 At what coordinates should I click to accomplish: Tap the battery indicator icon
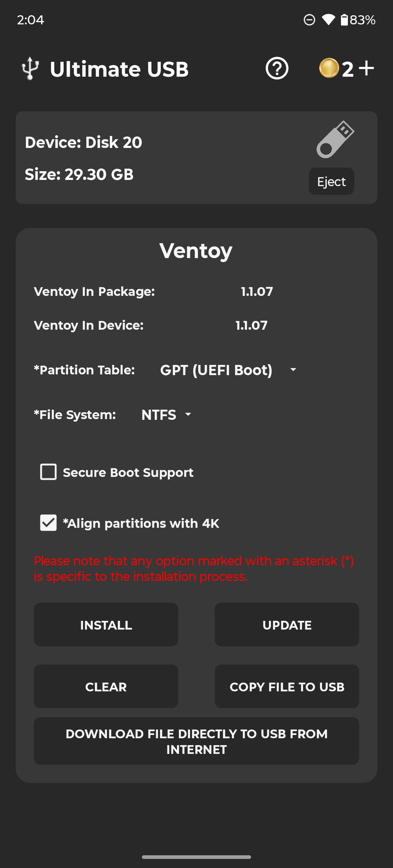point(344,20)
